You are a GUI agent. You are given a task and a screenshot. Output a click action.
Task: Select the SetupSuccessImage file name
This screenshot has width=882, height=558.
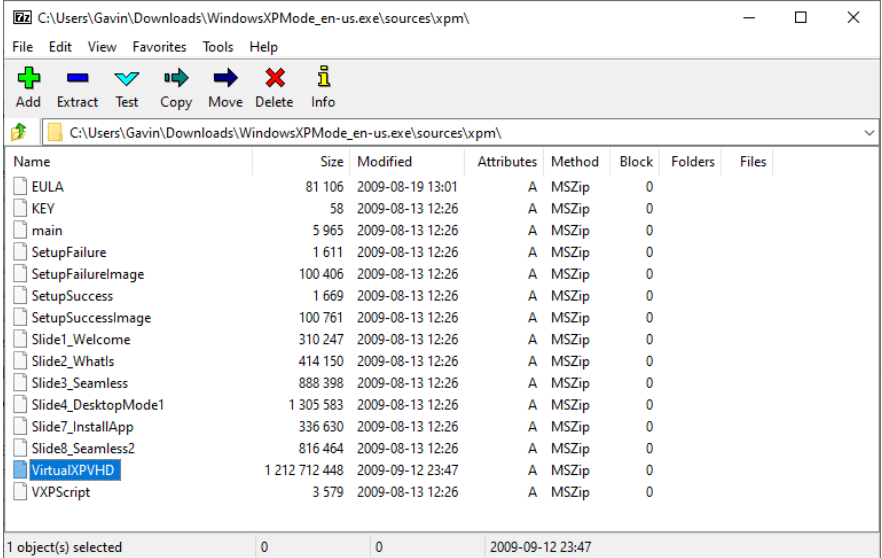[x=91, y=318]
